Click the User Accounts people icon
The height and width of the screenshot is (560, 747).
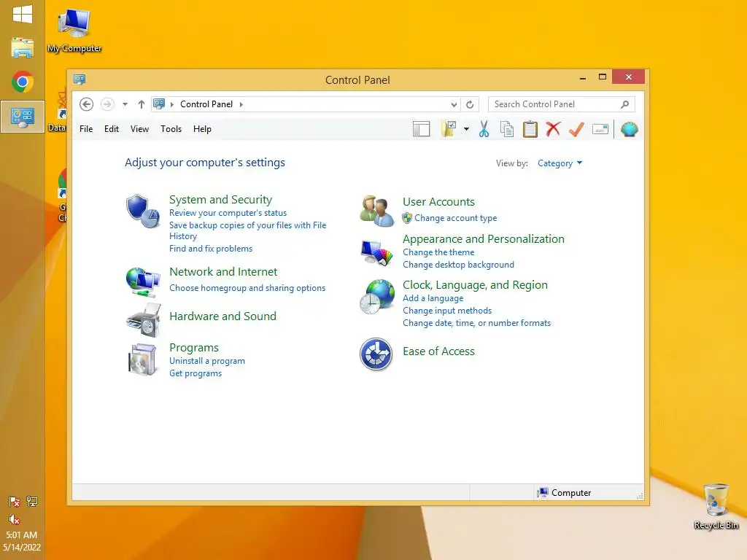point(376,211)
